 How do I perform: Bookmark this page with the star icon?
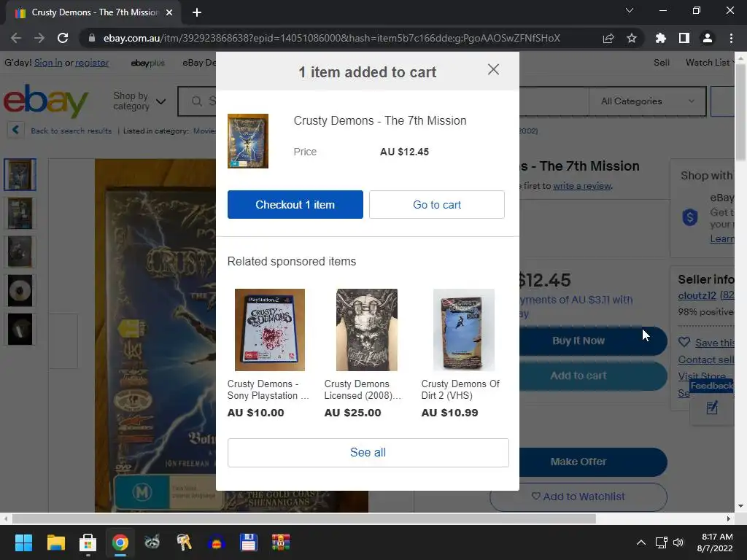click(632, 38)
